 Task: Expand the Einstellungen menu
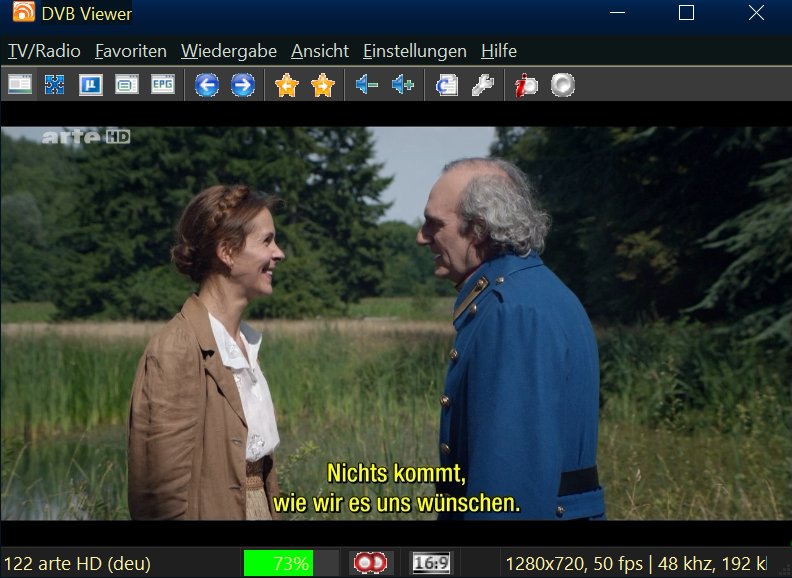(414, 51)
